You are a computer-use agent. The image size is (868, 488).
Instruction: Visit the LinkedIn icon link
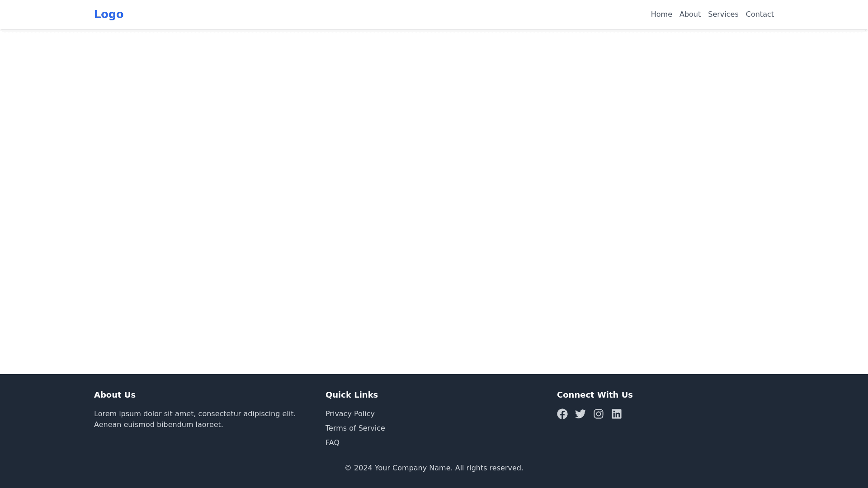pos(617,414)
